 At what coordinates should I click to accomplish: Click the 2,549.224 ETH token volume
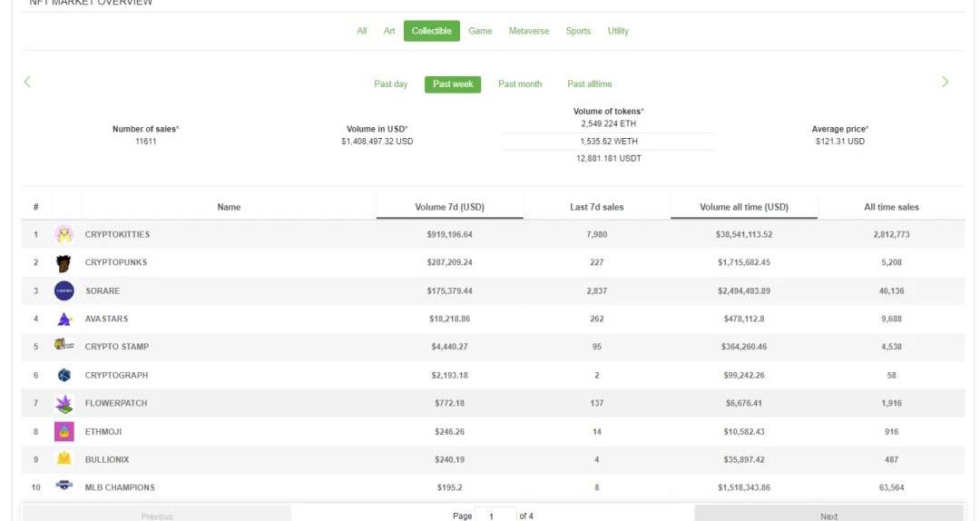pyautogui.click(x=608, y=123)
